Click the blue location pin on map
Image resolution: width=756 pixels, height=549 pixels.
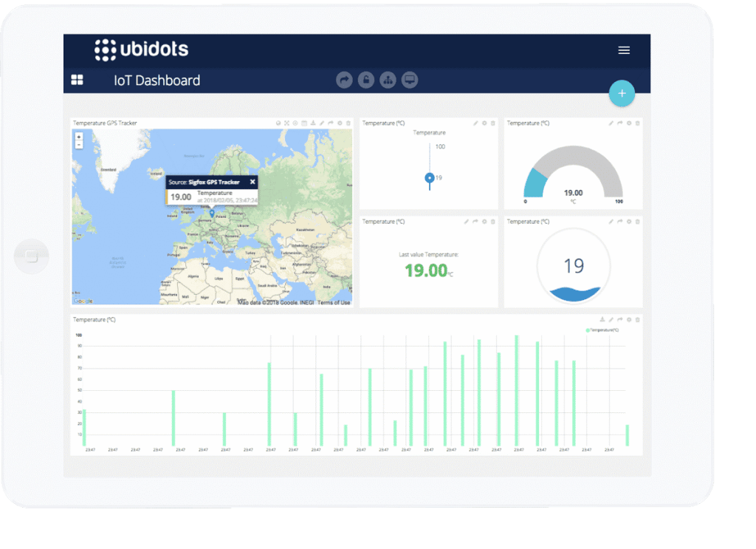212,213
